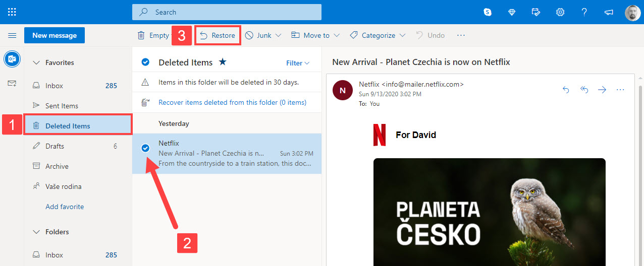Expand the Categorize dropdown arrow
Image resolution: width=644 pixels, height=266 pixels.
[x=402, y=35]
